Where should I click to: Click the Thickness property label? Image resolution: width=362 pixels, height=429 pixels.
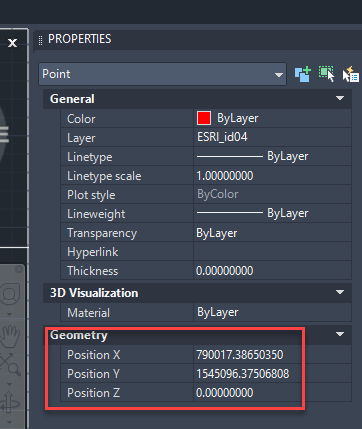(92, 271)
